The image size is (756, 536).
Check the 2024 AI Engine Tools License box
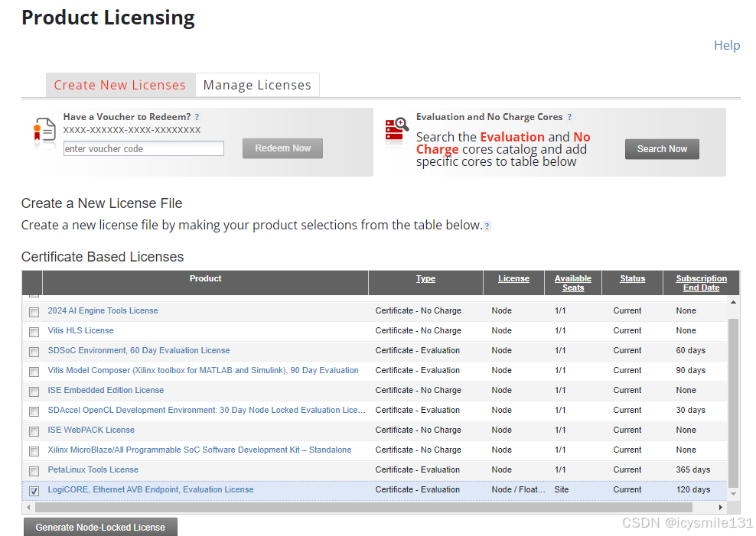point(34,312)
